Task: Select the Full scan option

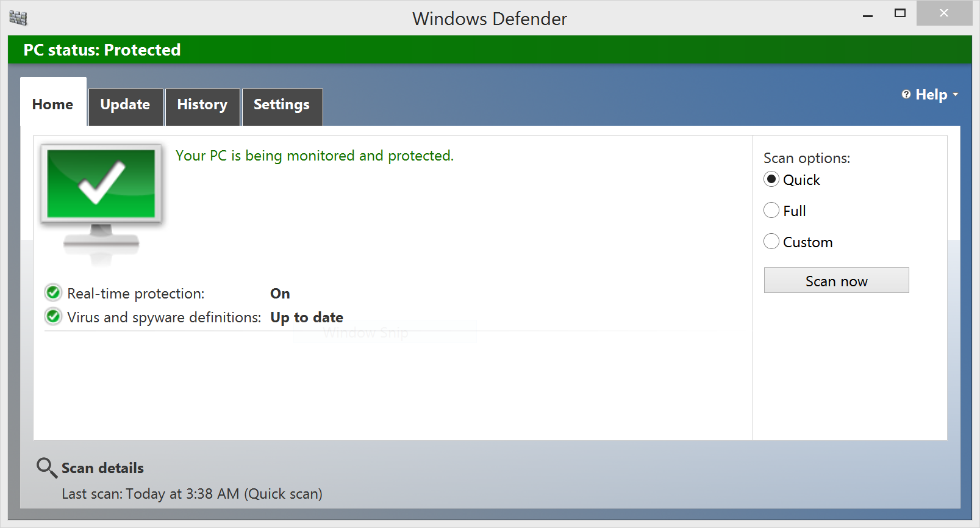Action: tap(771, 211)
